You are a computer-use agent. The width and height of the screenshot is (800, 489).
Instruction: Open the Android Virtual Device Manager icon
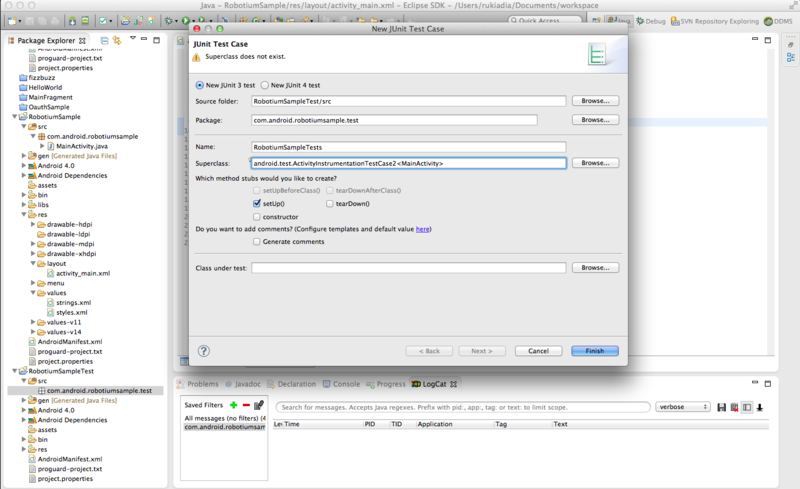click(85, 21)
